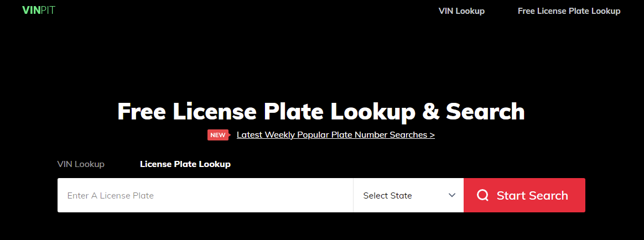Click the chevron arrow beside Select State
644x240 pixels.
pyautogui.click(x=452, y=195)
